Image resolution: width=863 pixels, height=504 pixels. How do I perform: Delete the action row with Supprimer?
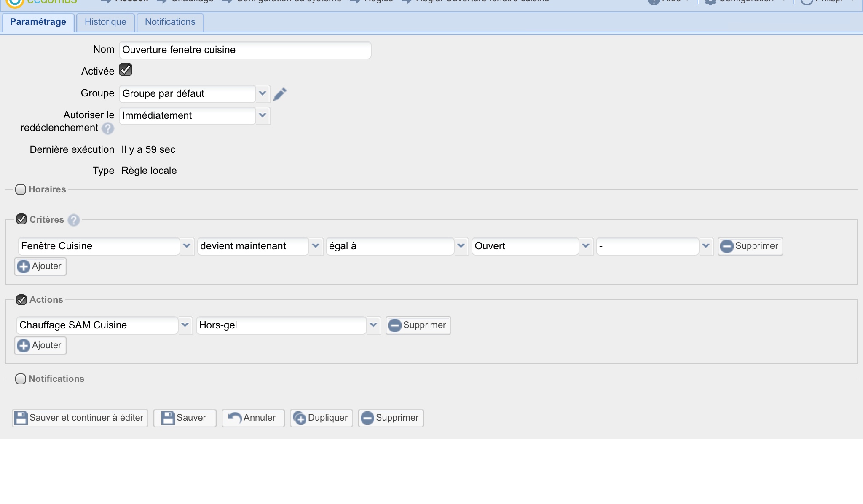pyautogui.click(x=418, y=325)
